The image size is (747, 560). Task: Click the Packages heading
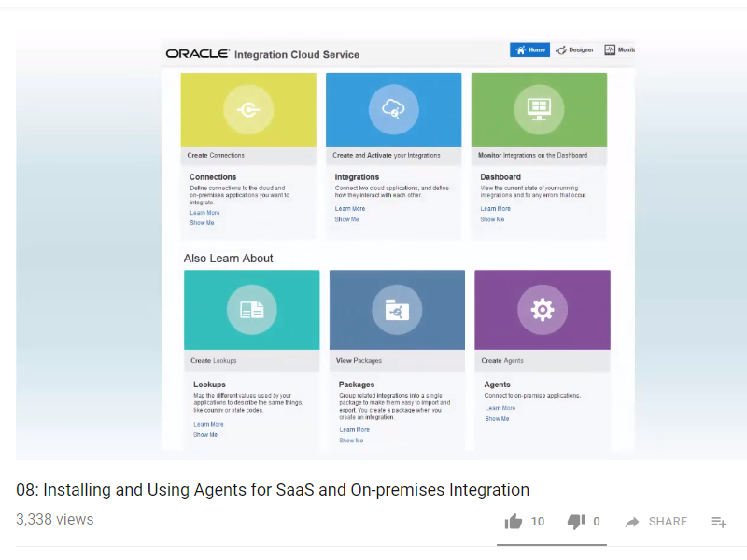[x=357, y=385]
